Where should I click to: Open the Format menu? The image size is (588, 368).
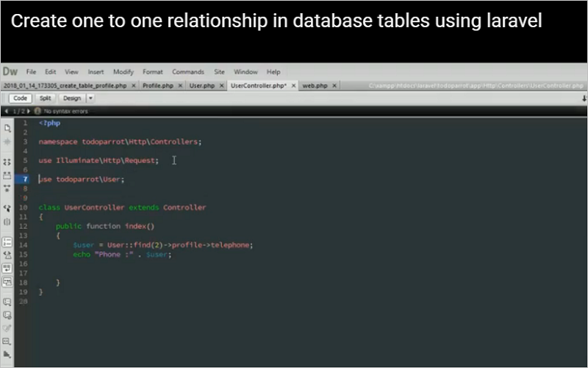tap(153, 71)
